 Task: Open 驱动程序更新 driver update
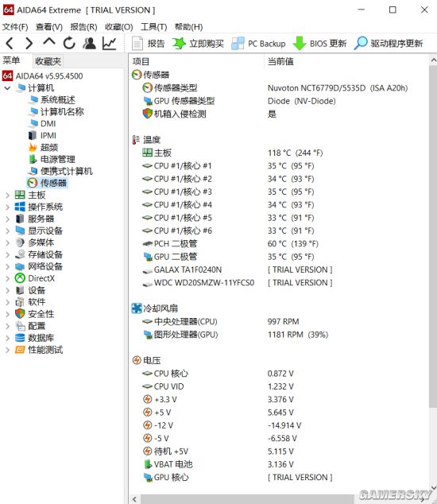[389, 44]
